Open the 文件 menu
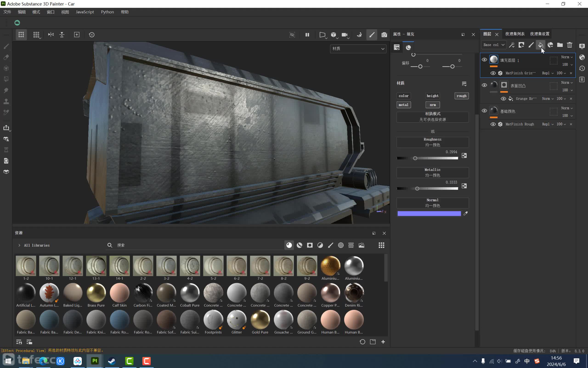The height and width of the screenshot is (368, 588). [7, 12]
